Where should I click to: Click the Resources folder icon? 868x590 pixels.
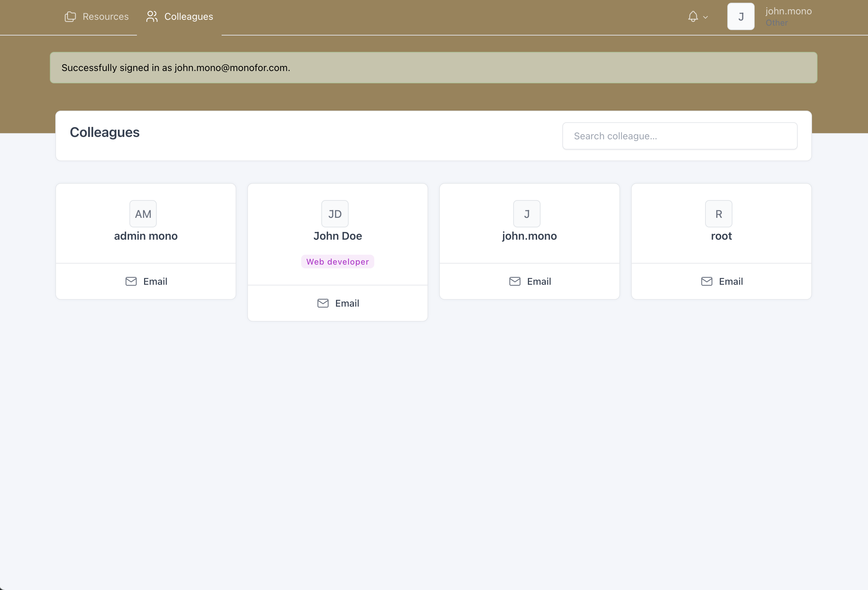(70, 16)
